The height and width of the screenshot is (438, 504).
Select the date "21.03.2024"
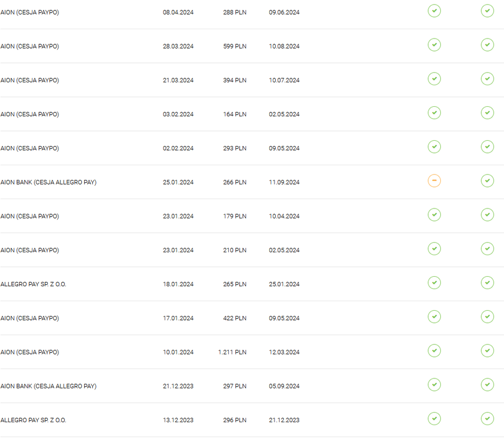click(x=178, y=81)
